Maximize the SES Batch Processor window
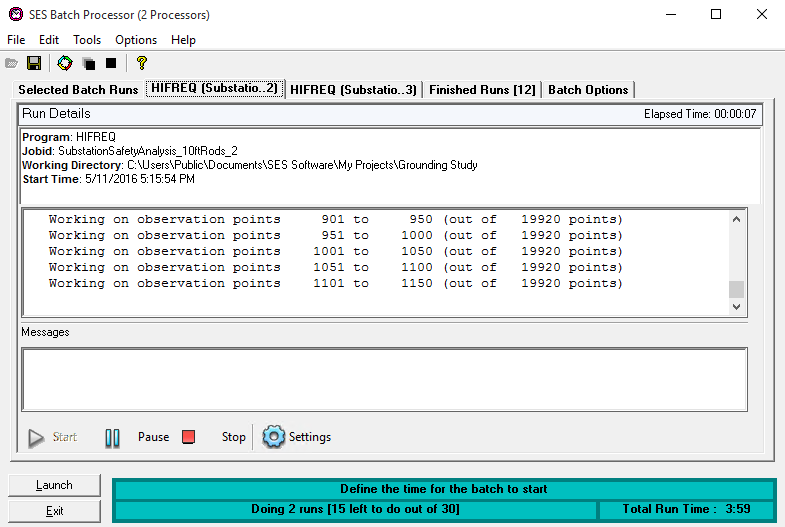This screenshot has width=785, height=527. (x=716, y=14)
